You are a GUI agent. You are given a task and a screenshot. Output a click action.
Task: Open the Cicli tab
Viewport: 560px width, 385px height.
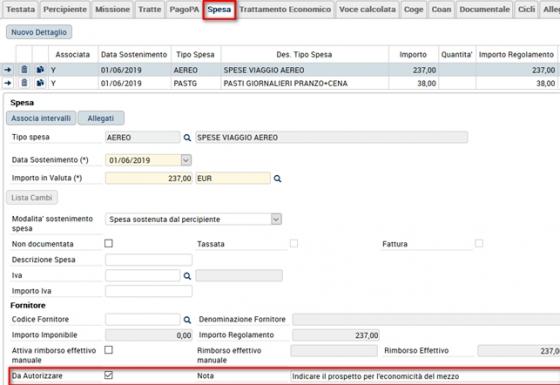527,10
